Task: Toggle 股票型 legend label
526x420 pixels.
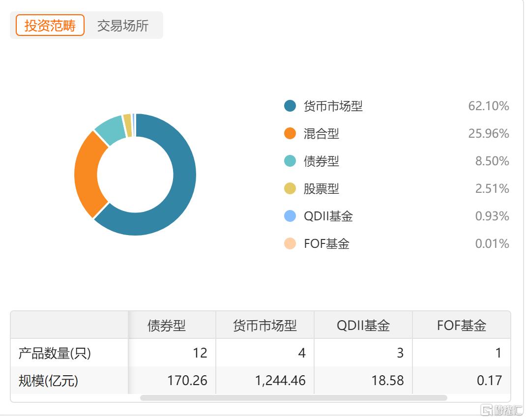Action: click(321, 189)
